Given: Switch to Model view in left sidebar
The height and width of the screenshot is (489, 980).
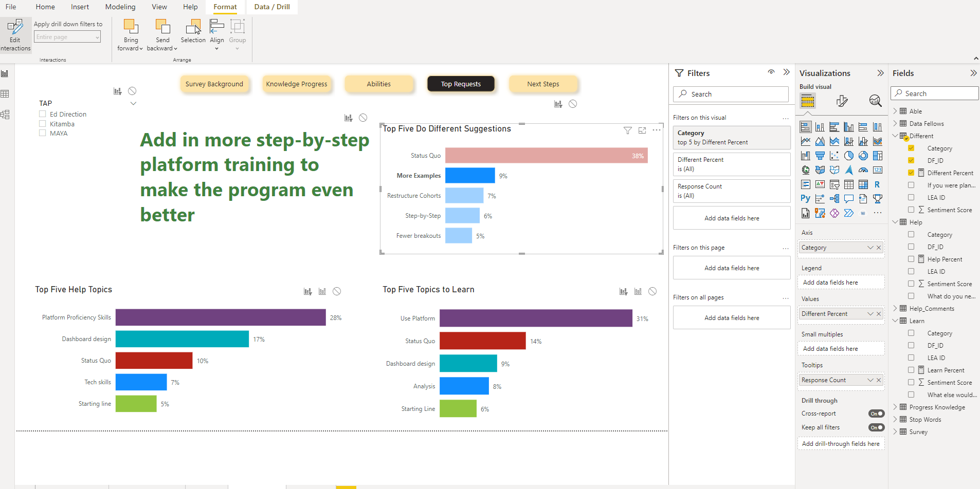Looking at the screenshot, I should (x=5, y=115).
